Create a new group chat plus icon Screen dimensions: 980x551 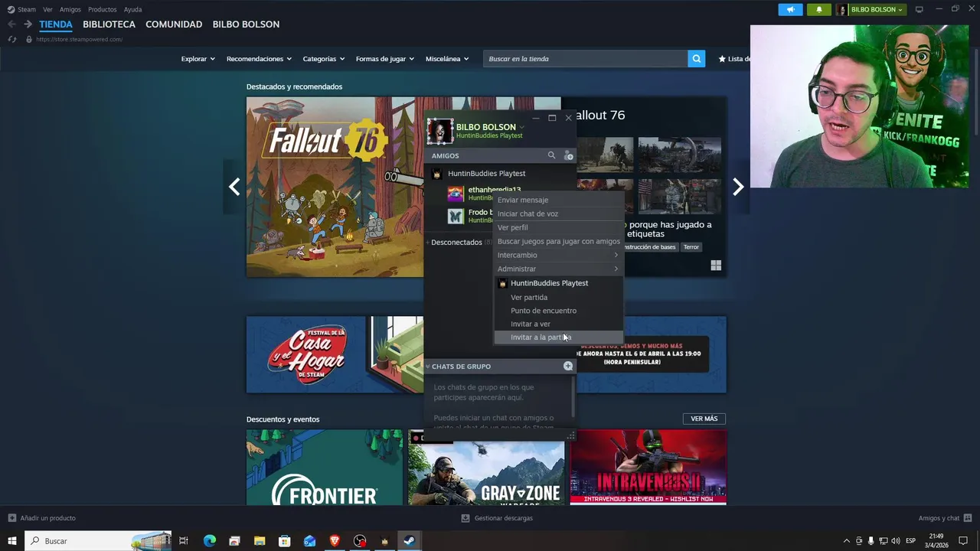[568, 366]
